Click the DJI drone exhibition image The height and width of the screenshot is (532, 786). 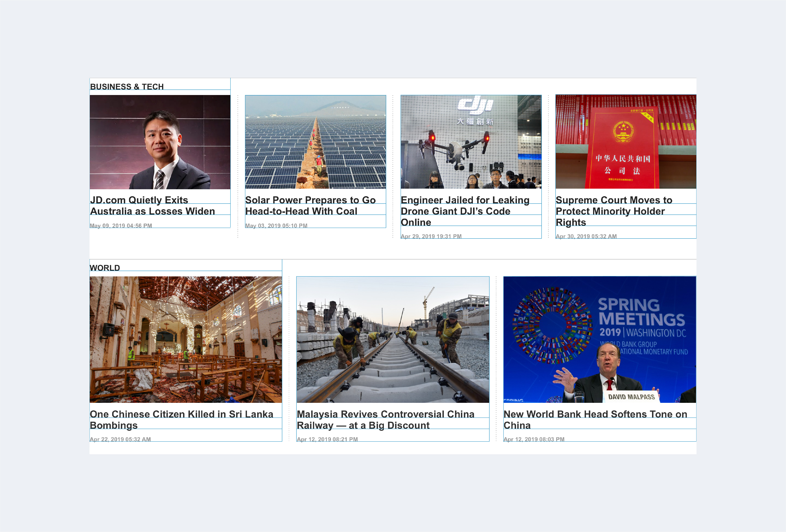[471, 142]
